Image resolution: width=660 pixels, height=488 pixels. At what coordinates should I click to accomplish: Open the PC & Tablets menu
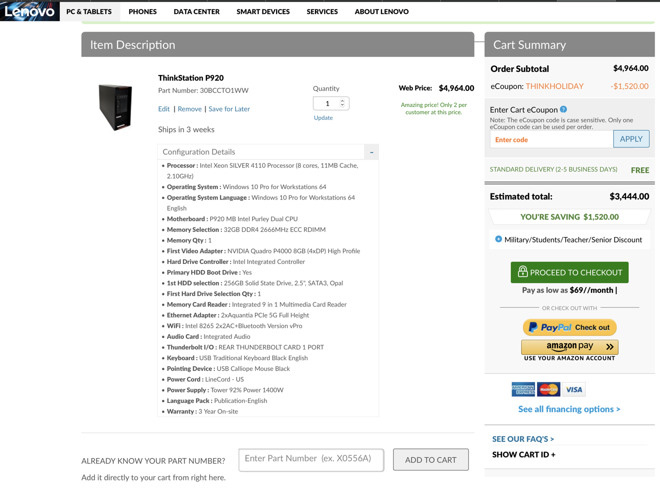point(89,12)
